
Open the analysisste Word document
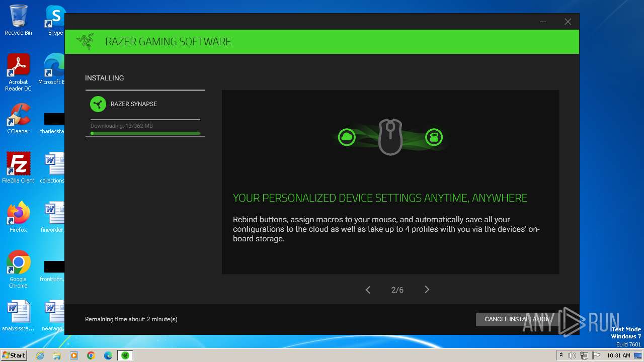[18, 316]
